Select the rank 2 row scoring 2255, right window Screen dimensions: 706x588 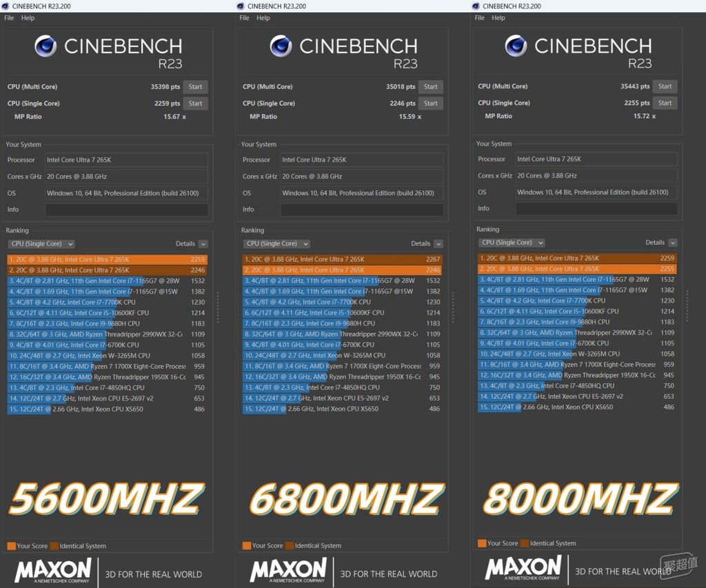578,269
